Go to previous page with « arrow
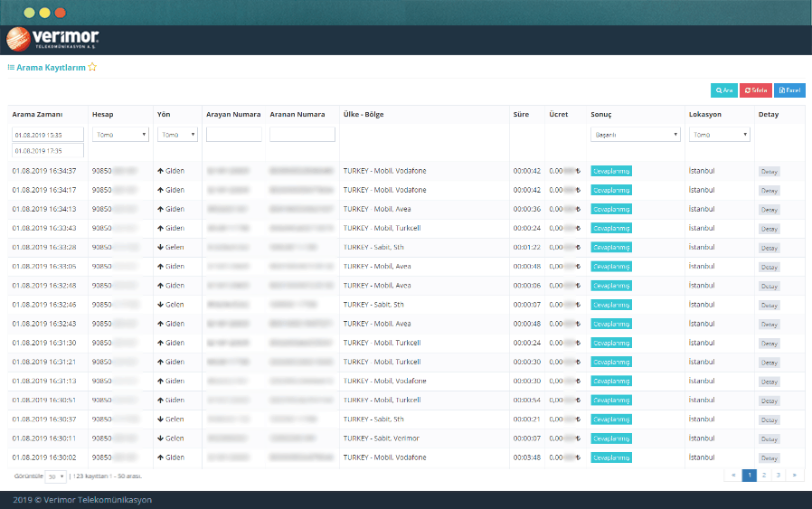812x509 pixels. click(733, 476)
